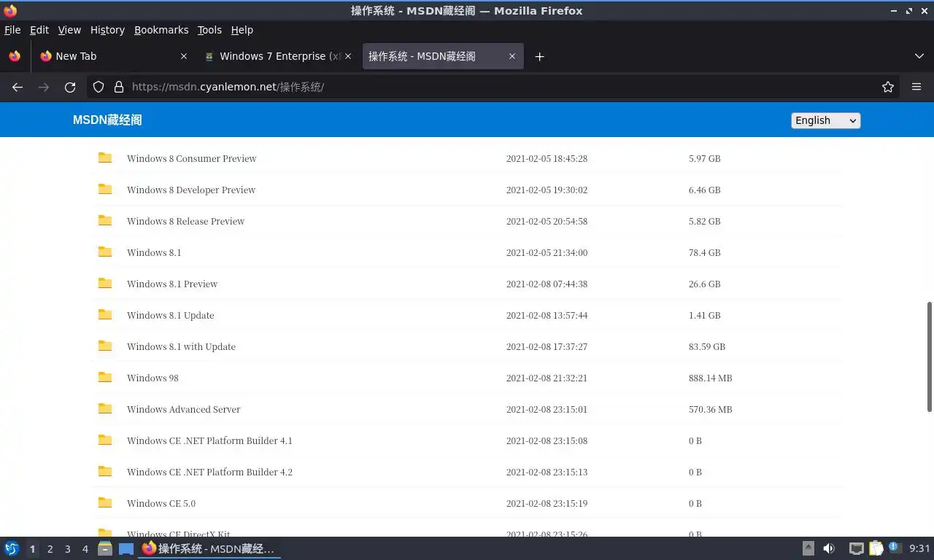Image resolution: width=934 pixels, height=560 pixels.
Task: Open the file manager taskbar icon
Action: tap(105, 548)
